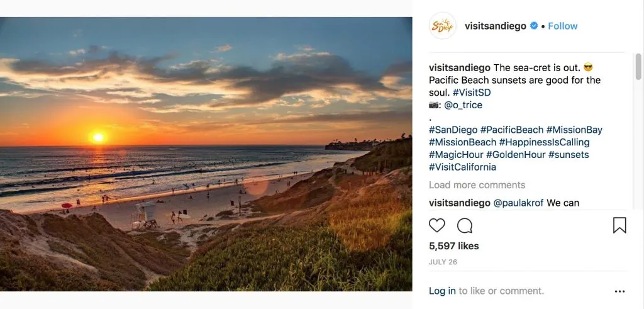
Task: Expand with Load more comments
Action: (x=477, y=185)
